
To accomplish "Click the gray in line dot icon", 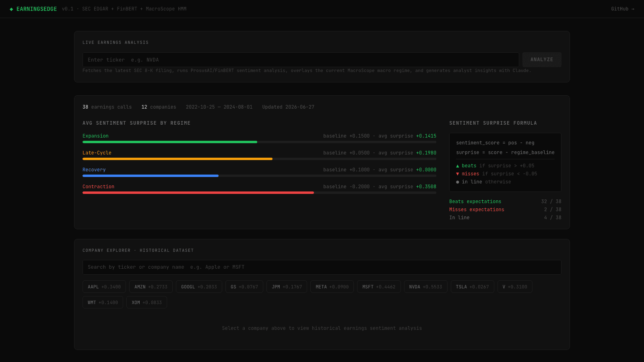I will click(x=458, y=182).
